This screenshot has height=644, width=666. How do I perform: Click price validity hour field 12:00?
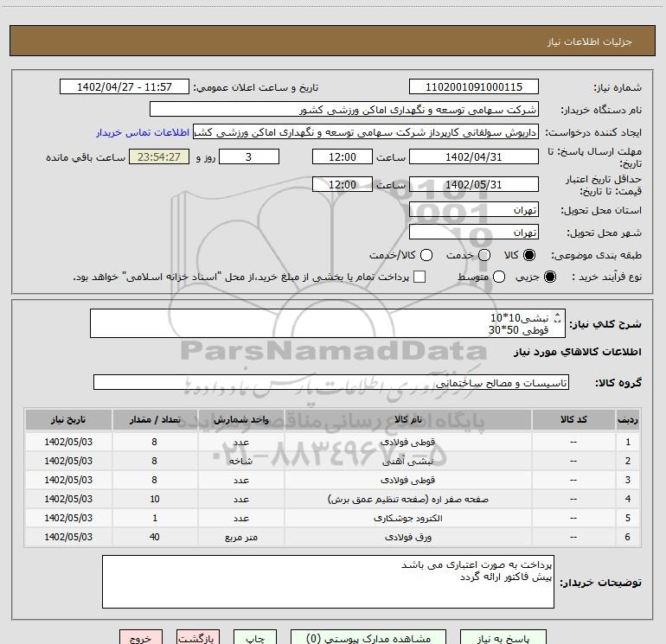coord(343,184)
